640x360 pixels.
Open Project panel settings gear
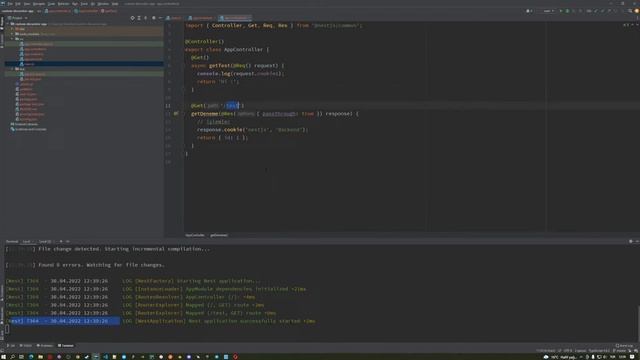pos(154,18)
